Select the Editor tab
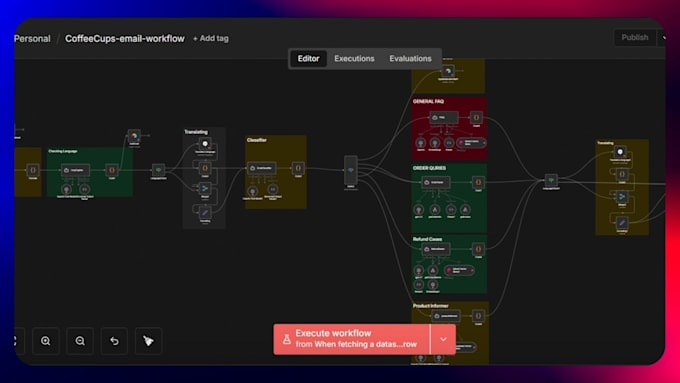Screen dimensions: 680x383 click(308, 59)
